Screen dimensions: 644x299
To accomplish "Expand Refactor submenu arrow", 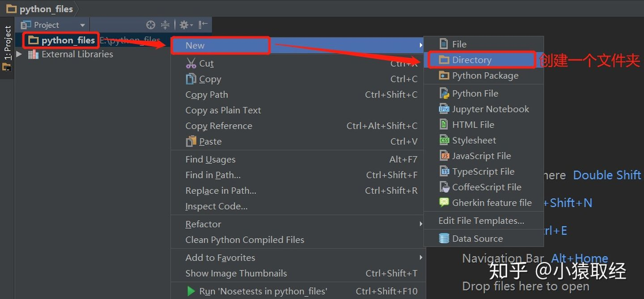I will [420, 224].
